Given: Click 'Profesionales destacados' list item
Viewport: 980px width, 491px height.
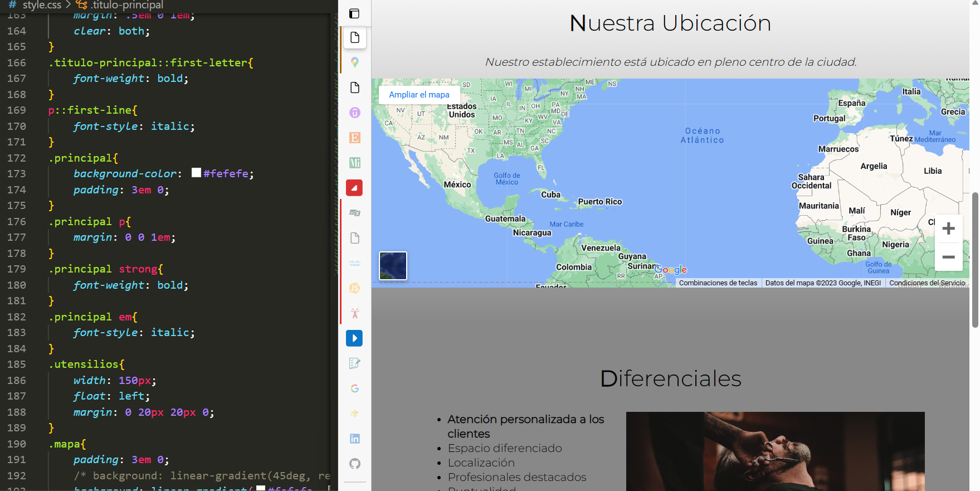Looking at the screenshot, I should [x=517, y=477].
